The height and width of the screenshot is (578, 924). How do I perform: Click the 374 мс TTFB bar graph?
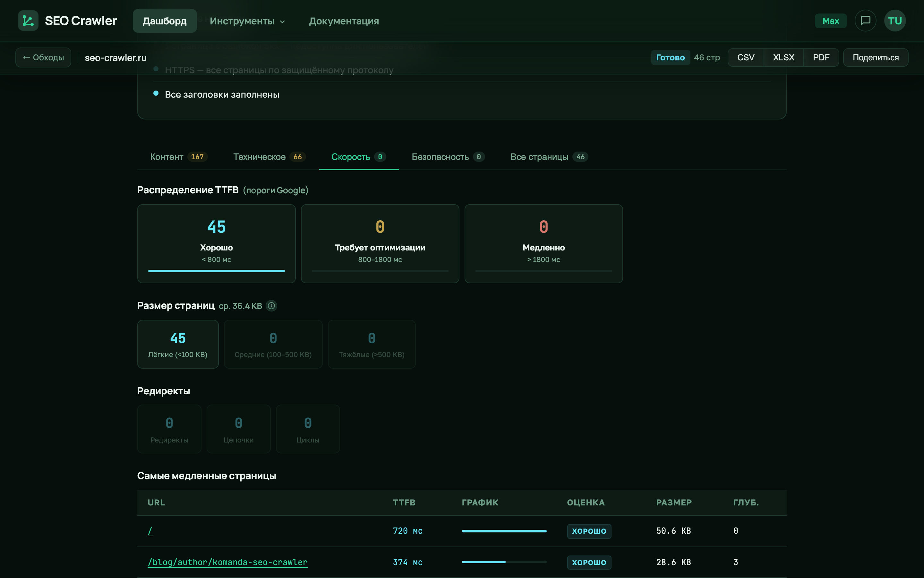(x=504, y=562)
